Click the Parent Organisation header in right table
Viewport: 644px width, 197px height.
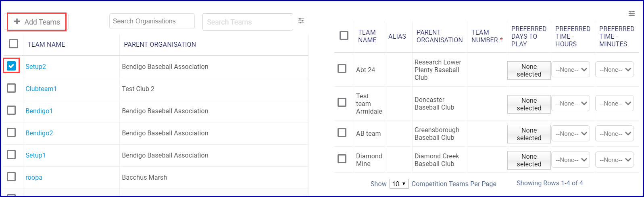pos(439,36)
